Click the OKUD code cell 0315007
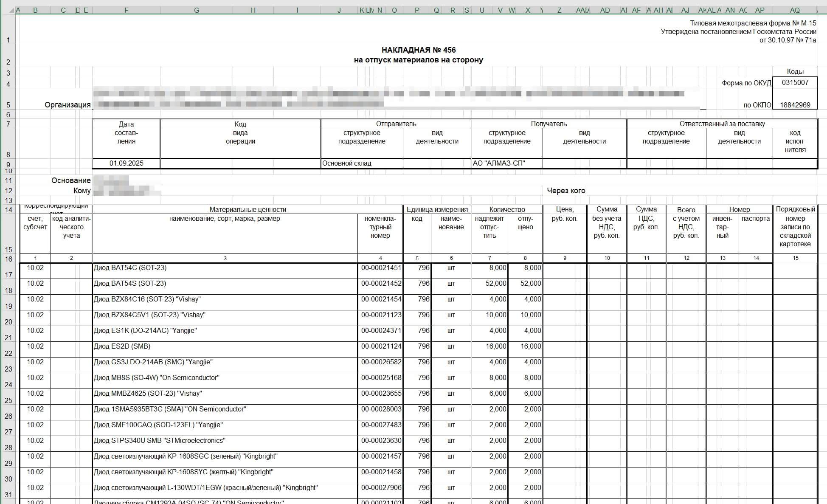Viewport: 827px width, 504px height. click(x=795, y=82)
